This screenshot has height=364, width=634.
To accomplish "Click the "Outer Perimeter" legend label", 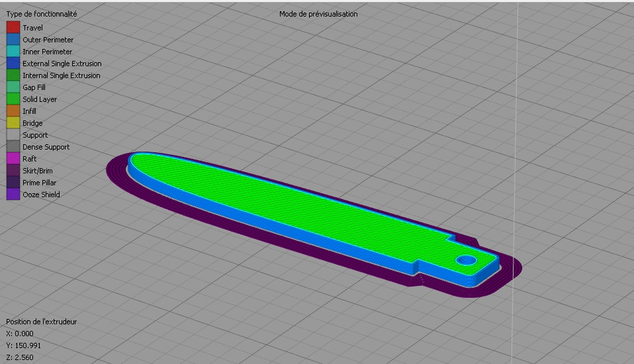I will click(48, 40).
